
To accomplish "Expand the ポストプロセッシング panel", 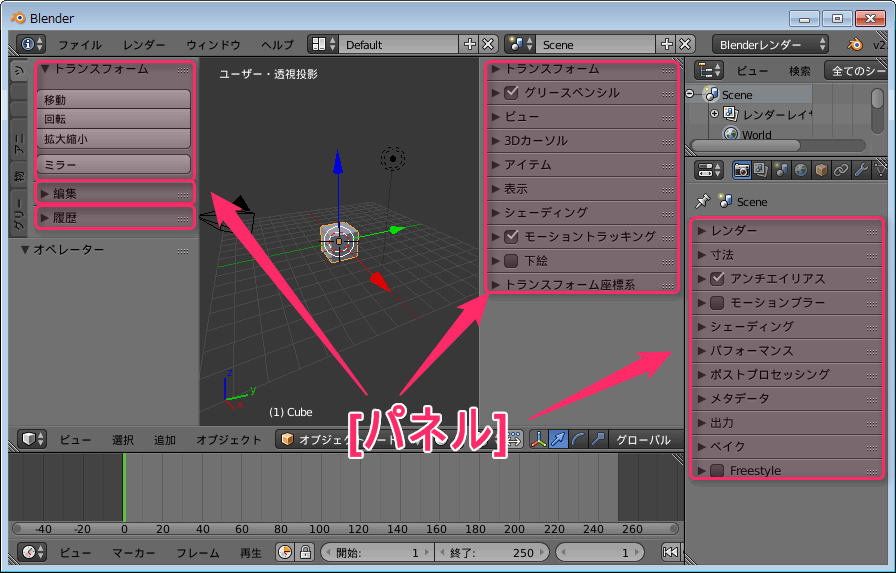I will 702,375.
